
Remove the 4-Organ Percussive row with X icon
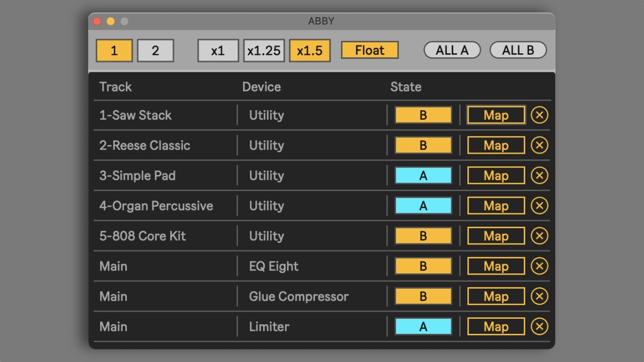pyautogui.click(x=539, y=206)
